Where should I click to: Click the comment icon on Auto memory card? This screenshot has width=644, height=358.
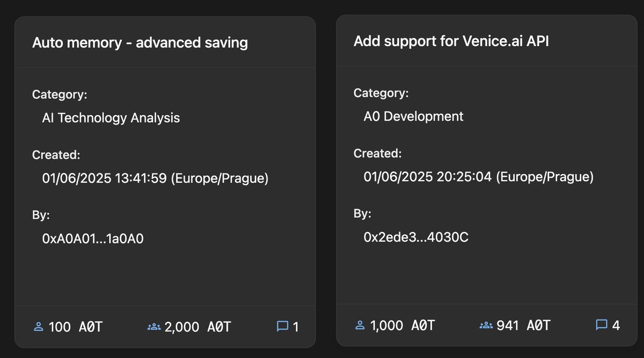(282, 326)
